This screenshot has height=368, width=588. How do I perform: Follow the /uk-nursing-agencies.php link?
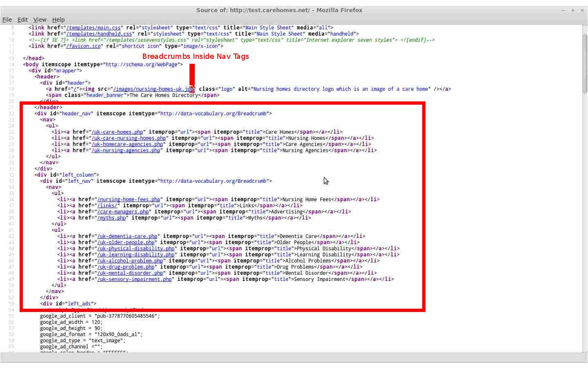pyautogui.click(x=126, y=150)
